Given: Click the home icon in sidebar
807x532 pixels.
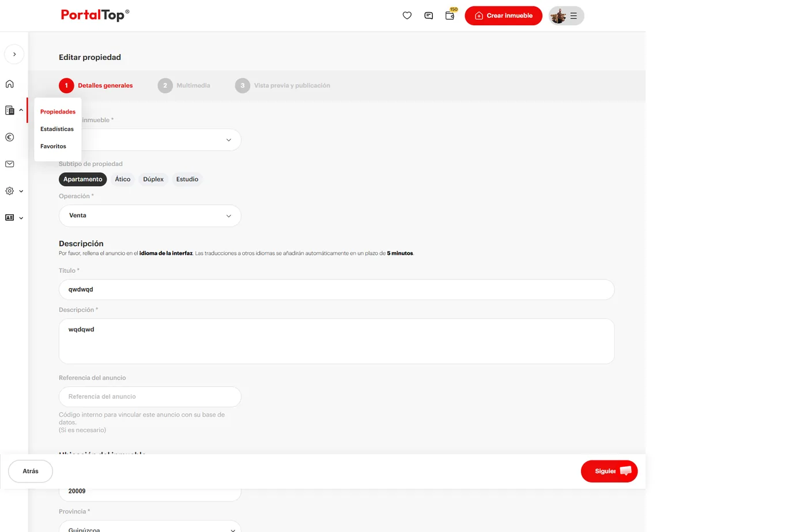Looking at the screenshot, I should click(x=10, y=84).
